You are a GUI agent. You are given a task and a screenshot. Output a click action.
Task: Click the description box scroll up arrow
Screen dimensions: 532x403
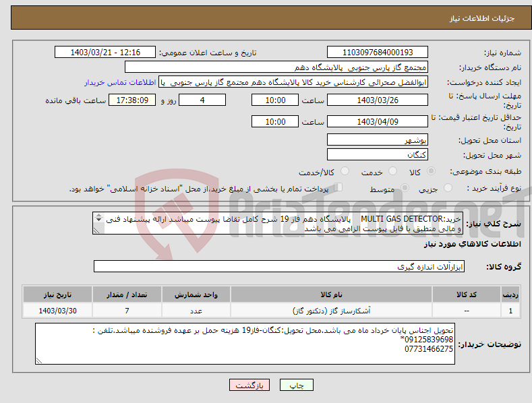pos(98,216)
